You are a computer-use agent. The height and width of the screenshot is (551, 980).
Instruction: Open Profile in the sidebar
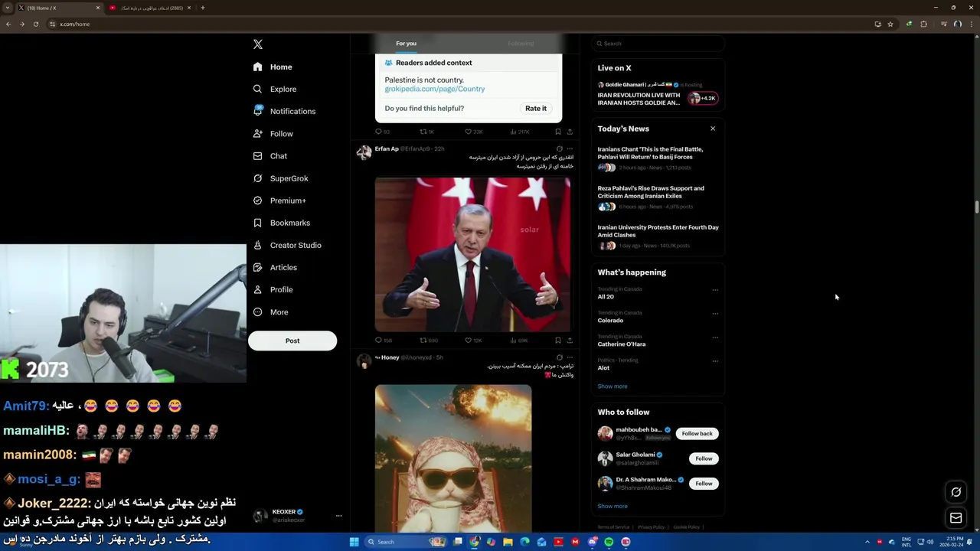[x=273, y=289]
